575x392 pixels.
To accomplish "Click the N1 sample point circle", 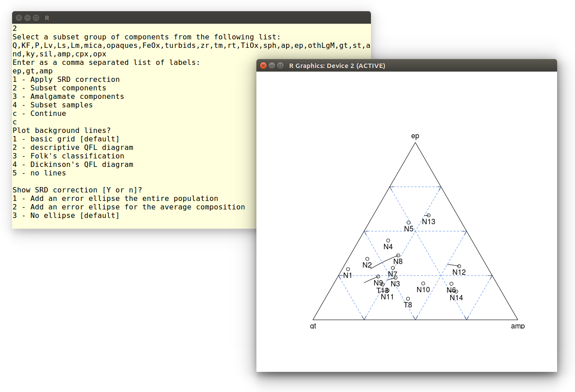I will click(x=348, y=269).
